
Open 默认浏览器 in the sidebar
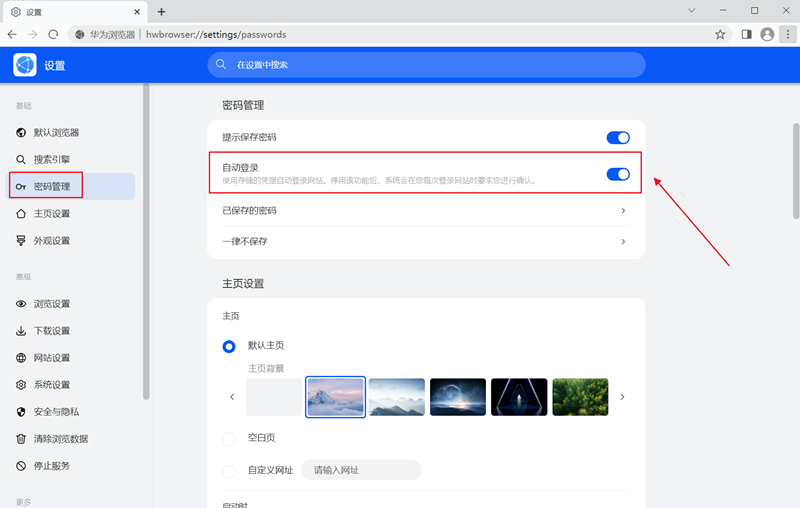point(56,132)
